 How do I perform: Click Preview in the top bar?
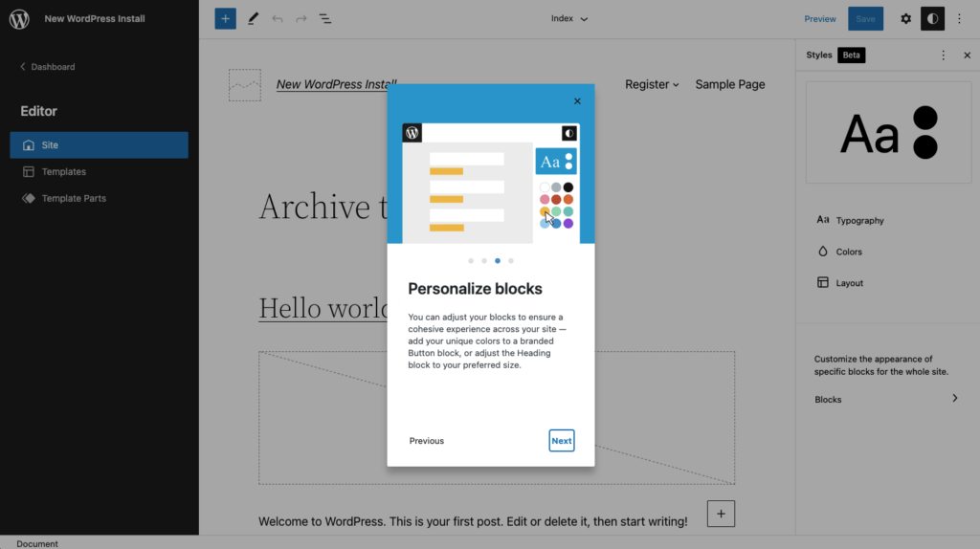[x=819, y=19]
